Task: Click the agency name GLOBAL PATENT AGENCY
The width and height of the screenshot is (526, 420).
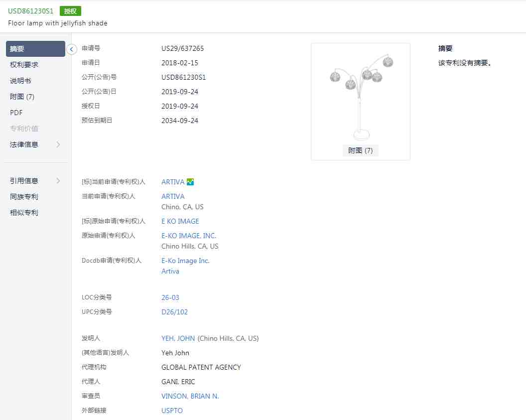Action: tap(201, 367)
